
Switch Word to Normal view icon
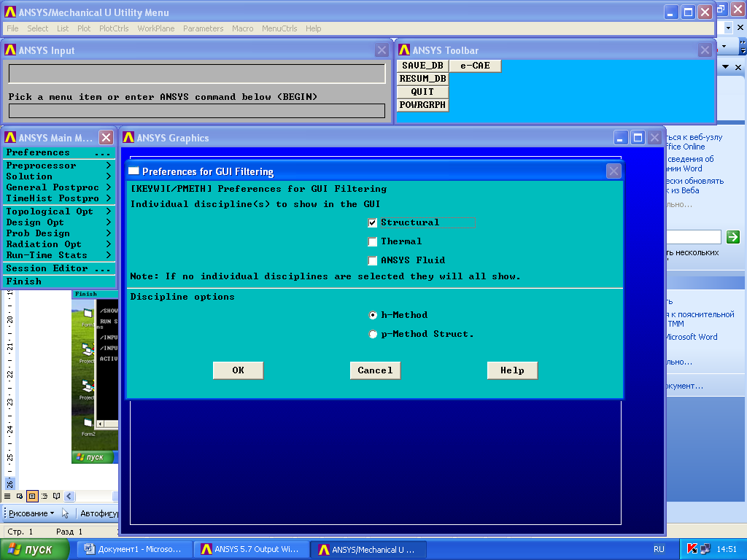[x=7, y=496]
